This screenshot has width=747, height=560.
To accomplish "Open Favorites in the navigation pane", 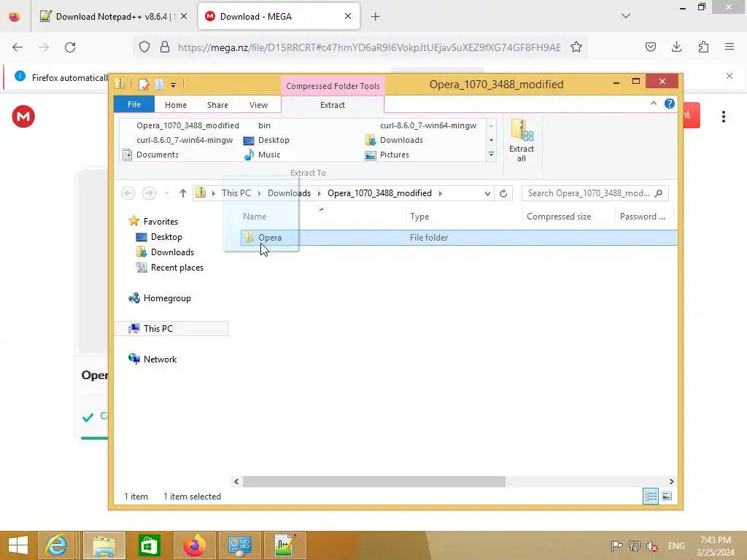I will (160, 222).
